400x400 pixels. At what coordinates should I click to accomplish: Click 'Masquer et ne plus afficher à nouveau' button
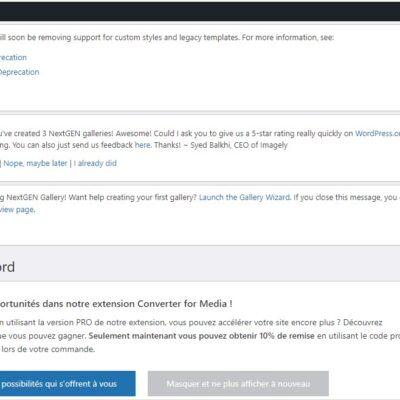[x=238, y=384]
